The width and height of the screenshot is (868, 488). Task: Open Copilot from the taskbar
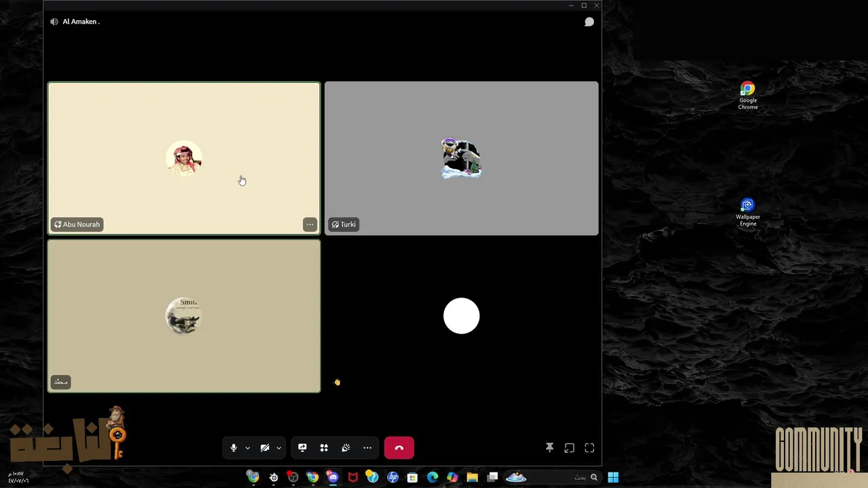pyautogui.click(x=452, y=477)
